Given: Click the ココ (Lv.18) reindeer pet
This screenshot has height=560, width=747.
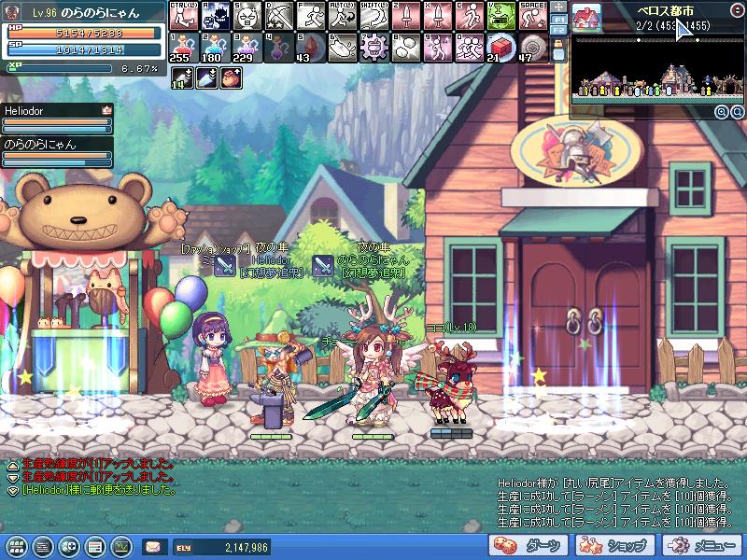Looking at the screenshot, I should pos(448,384).
